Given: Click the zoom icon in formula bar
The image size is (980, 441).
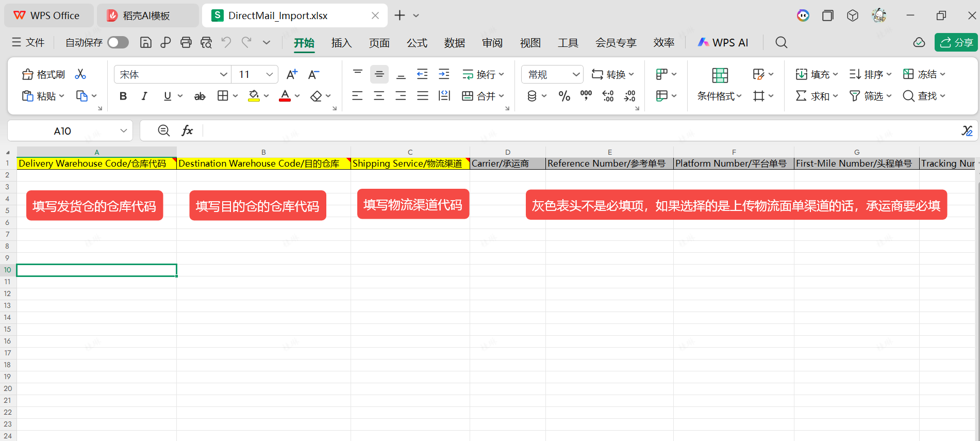Looking at the screenshot, I should coord(164,130).
